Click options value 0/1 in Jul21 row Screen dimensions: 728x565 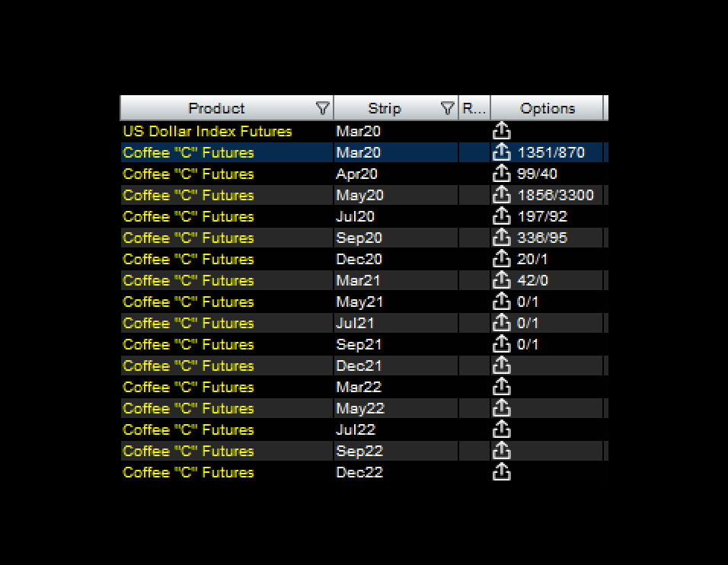click(528, 324)
